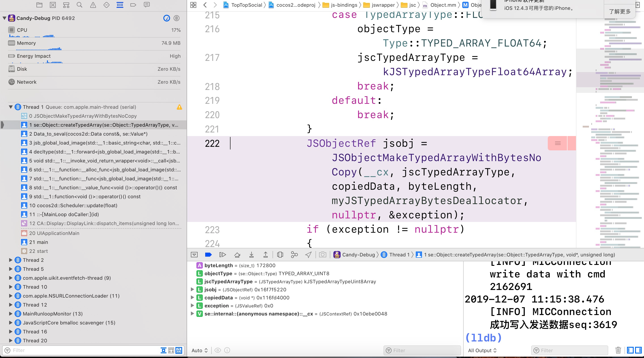Open the All Output console dropdown
The image size is (644, 358).
[482, 350]
